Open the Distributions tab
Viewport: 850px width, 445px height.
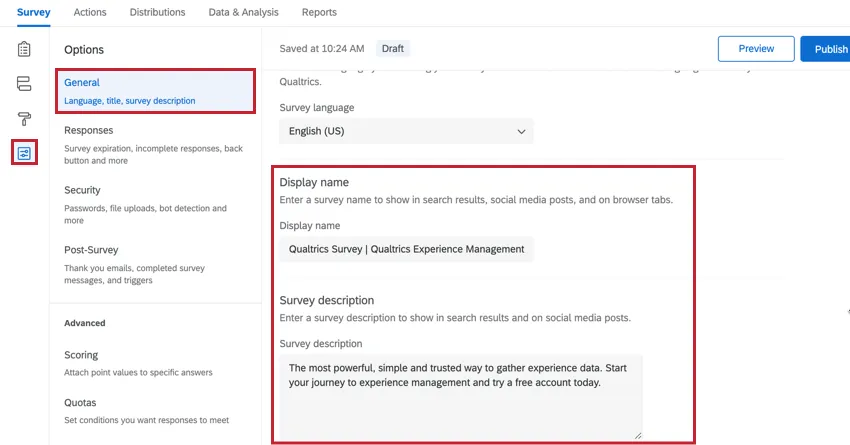click(157, 12)
